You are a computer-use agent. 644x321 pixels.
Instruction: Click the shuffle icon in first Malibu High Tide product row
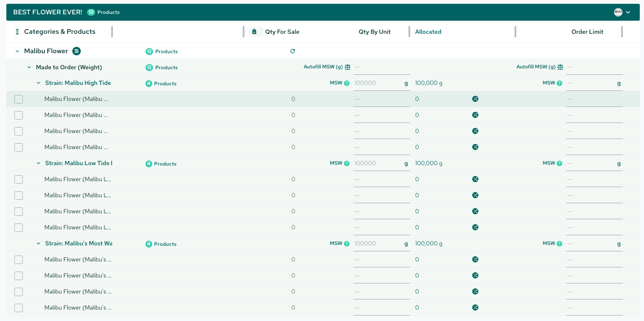[x=475, y=99]
